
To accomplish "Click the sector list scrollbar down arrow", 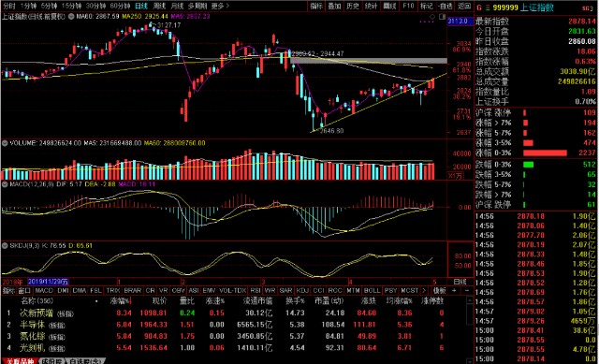I will pyautogui.click(x=470, y=360).
